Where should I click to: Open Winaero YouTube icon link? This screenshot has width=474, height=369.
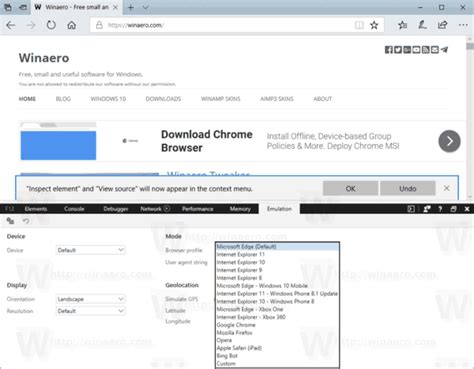416,50
